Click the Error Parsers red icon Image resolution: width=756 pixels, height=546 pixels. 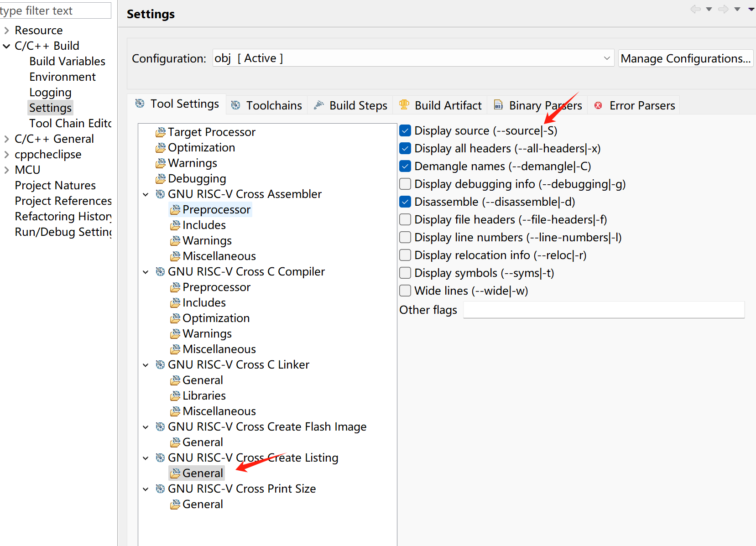(598, 105)
